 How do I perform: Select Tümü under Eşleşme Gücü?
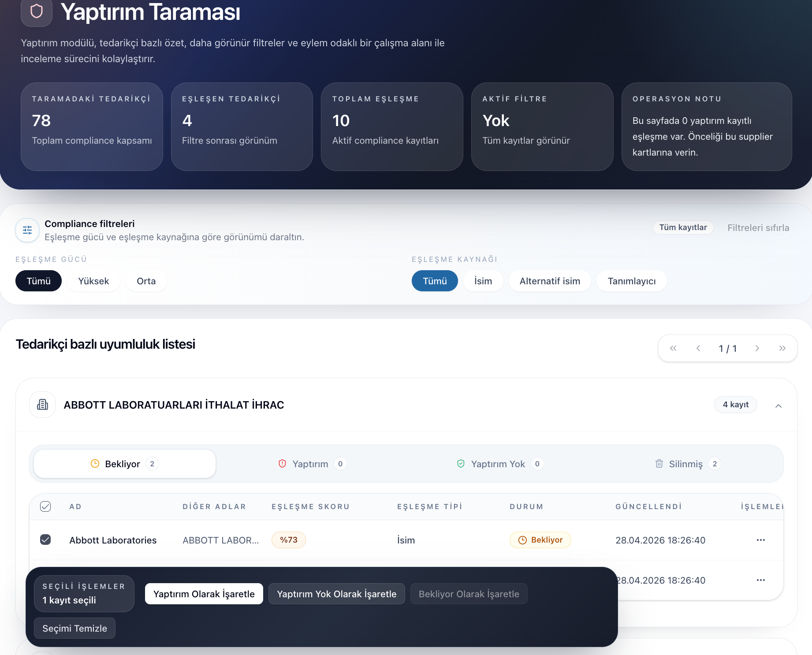pos(38,281)
